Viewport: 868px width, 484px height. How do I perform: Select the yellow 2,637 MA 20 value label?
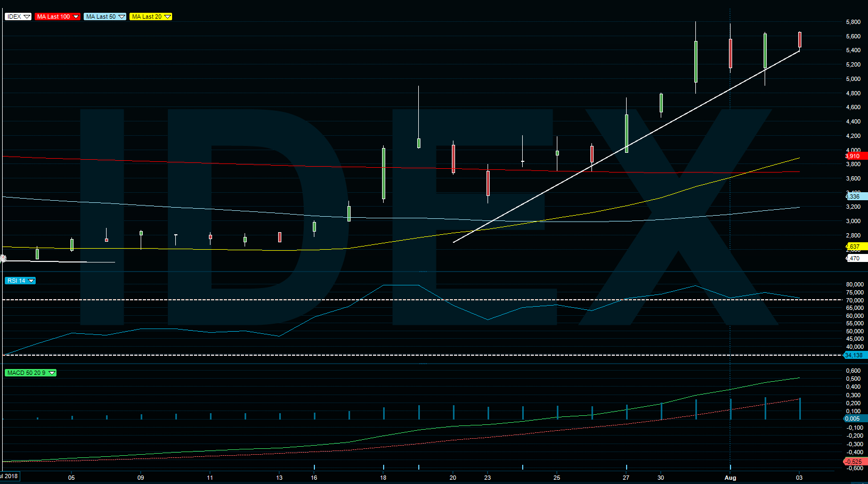pos(856,247)
